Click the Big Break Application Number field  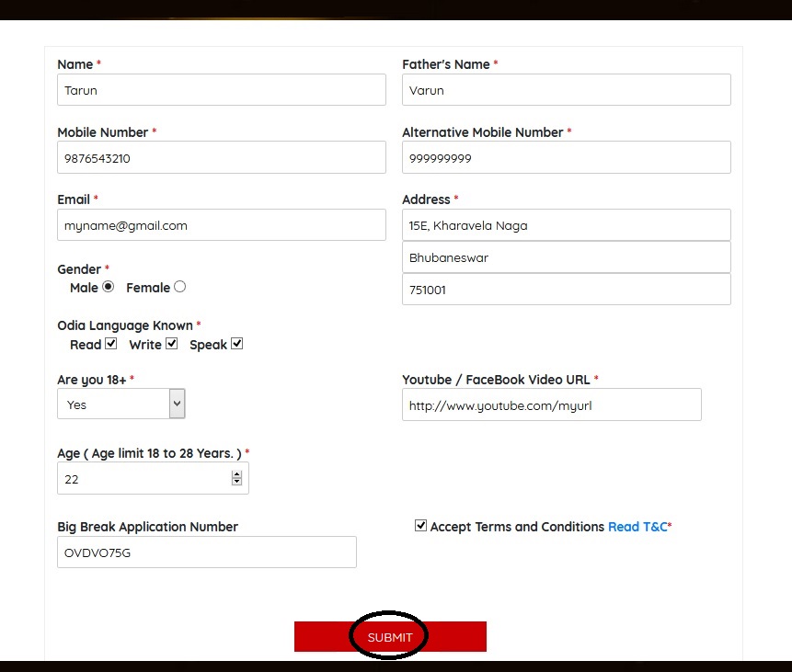(x=206, y=552)
